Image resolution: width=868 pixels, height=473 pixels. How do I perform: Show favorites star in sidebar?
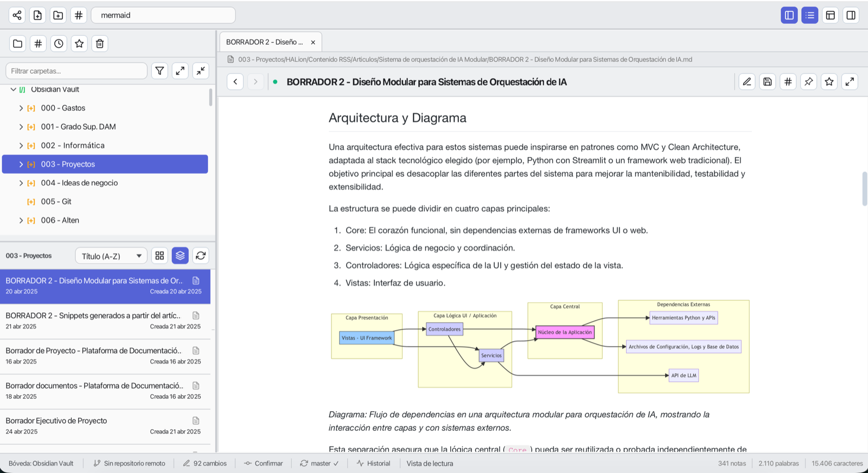79,43
